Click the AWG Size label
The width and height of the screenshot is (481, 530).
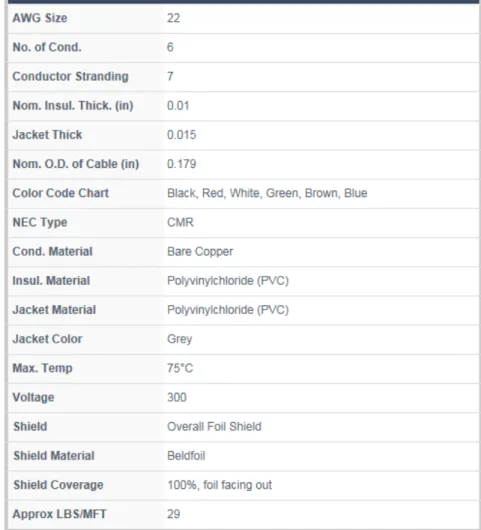click(40, 18)
